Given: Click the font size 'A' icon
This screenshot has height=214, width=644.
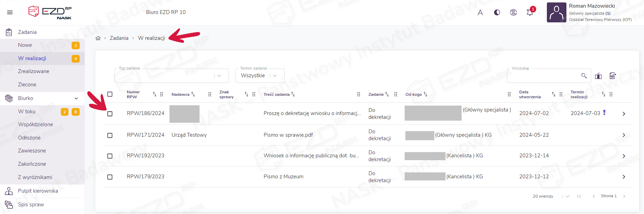Looking at the screenshot, I should pyautogui.click(x=480, y=13).
